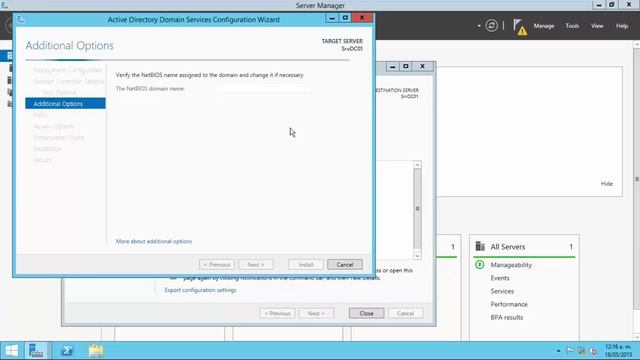Open the Windows Start button

[x=11, y=351]
